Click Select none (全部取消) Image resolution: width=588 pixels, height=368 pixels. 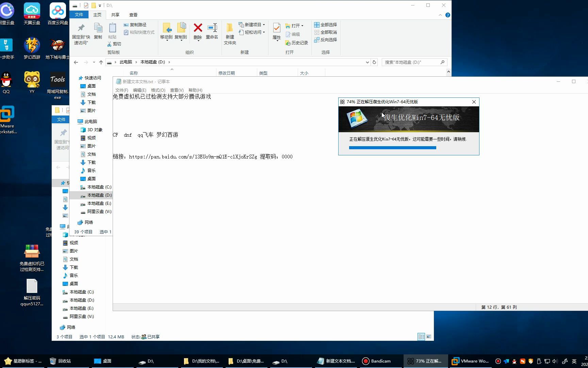326,32
